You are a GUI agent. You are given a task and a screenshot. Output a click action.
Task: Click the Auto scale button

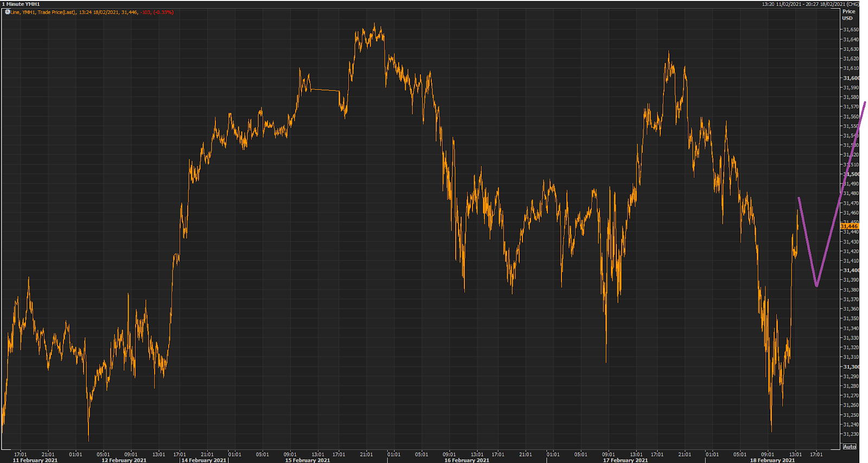click(x=850, y=447)
